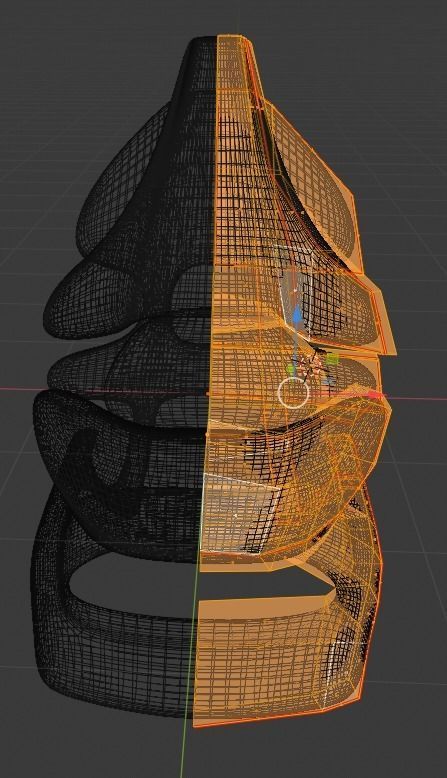
Task: Click the red X-axis gizmo arrow
Action: (x=376, y=395)
